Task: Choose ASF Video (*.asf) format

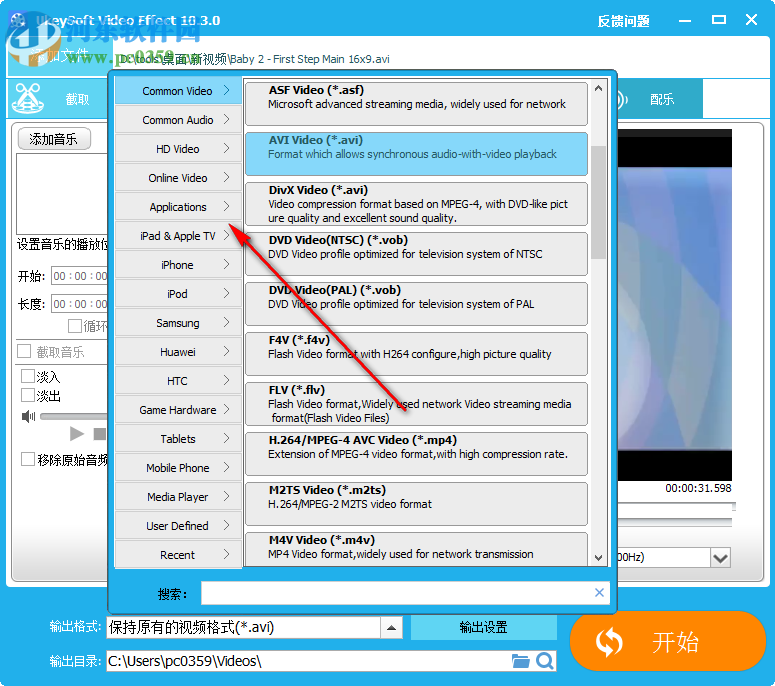Action: coord(416,104)
